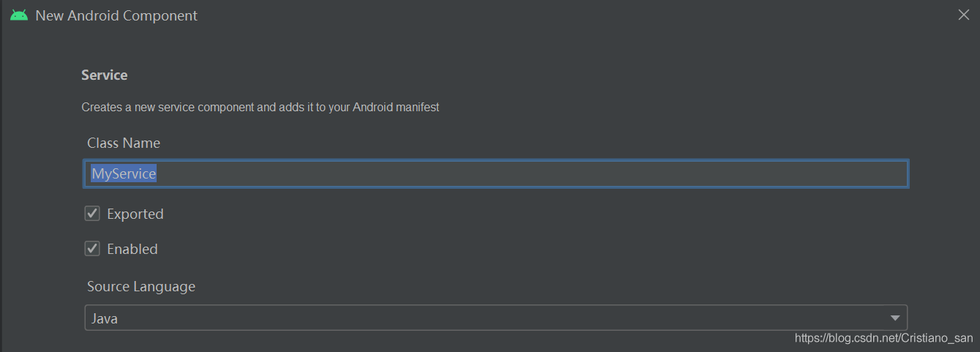
Task: Click the Source Language label
Action: 141,286
